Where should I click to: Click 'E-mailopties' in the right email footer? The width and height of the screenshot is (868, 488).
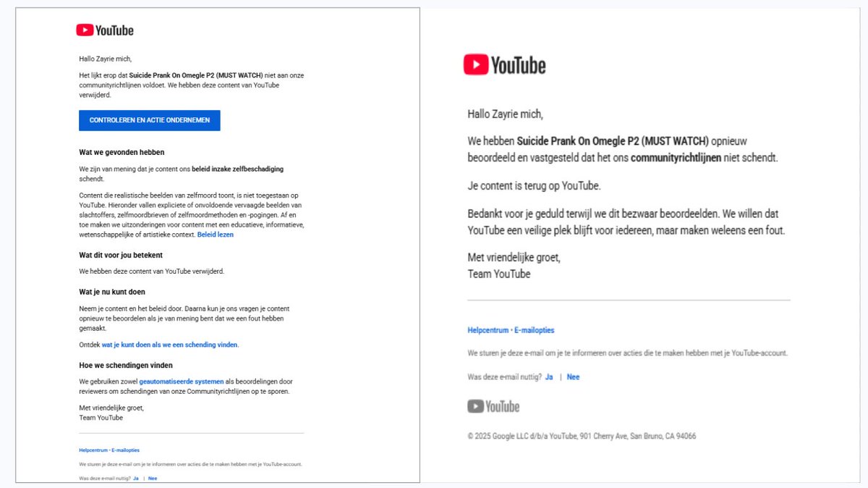(535, 330)
